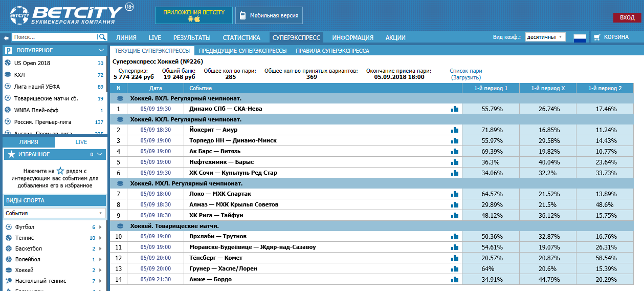The height and width of the screenshot is (291, 644).
Task: Collapse the Популярное section
Action: coord(101,50)
